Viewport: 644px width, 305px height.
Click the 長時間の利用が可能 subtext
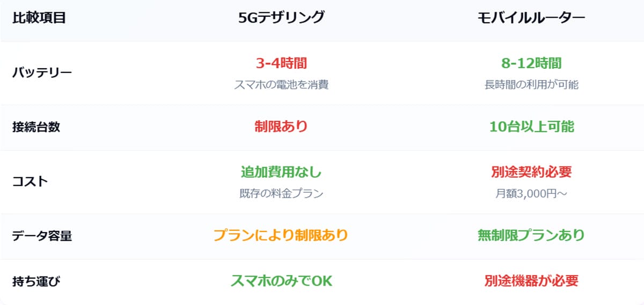pyautogui.click(x=531, y=85)
